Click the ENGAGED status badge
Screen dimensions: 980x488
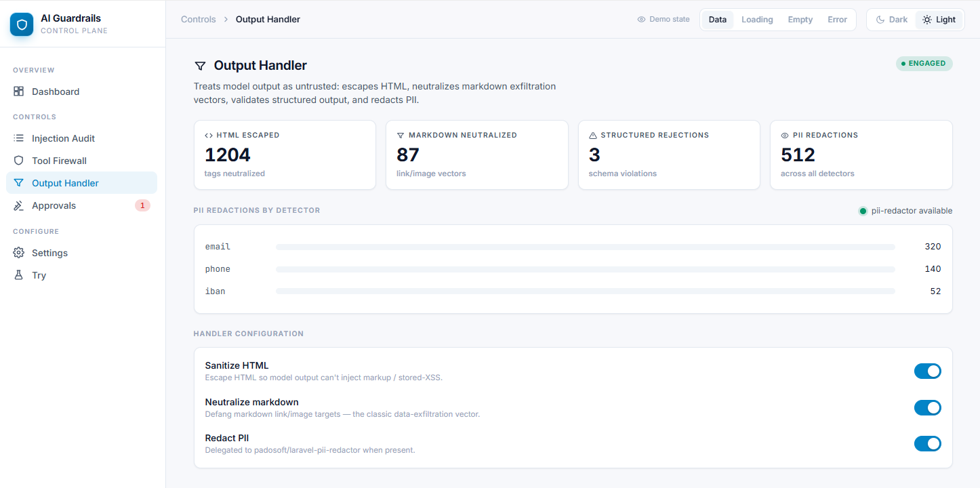[924, 64]
